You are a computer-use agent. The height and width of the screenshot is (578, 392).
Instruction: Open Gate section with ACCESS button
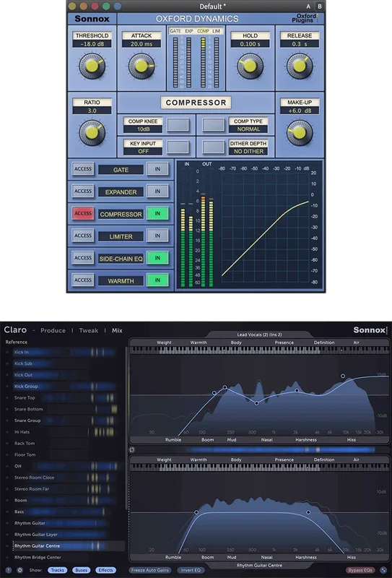click(x=83, y=169)
